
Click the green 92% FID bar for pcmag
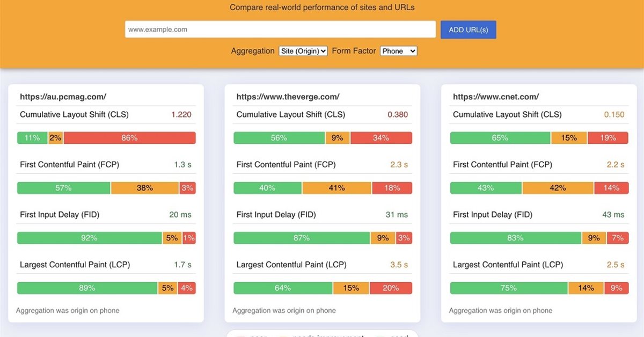click(89, 238)
